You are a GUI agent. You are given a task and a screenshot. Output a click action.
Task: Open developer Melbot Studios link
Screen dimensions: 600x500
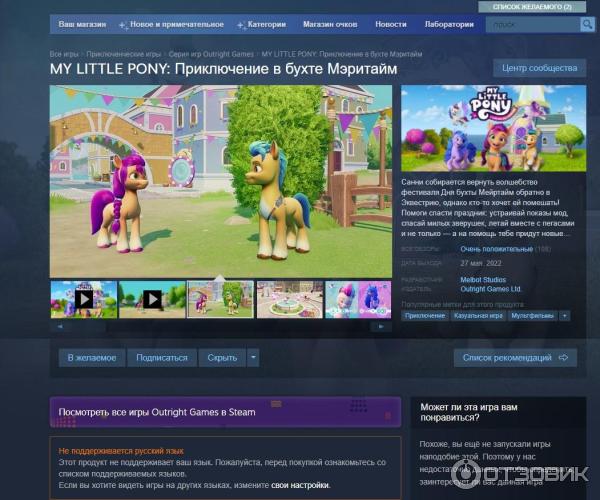483,280
